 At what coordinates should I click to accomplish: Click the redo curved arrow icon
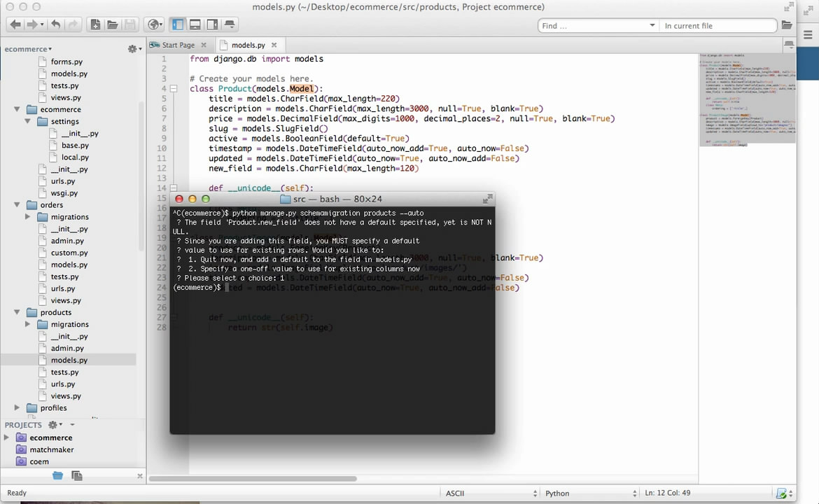click(x=73, y=24)
